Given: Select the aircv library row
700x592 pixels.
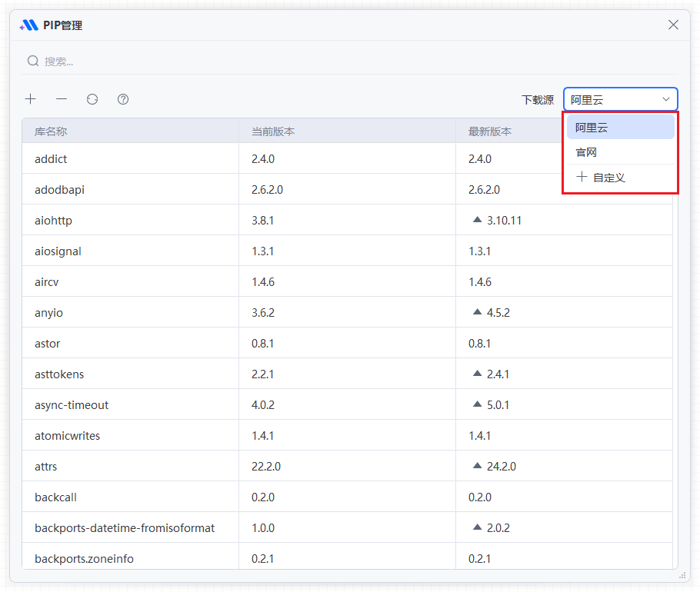Looking at the screenshot, I should (348, 282).
